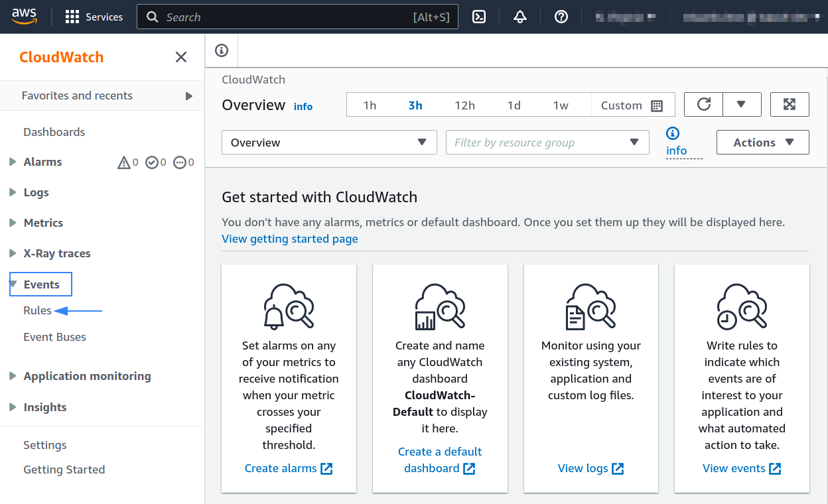Expand the Alarms section
Screen dimensions: 828x504
12,162
